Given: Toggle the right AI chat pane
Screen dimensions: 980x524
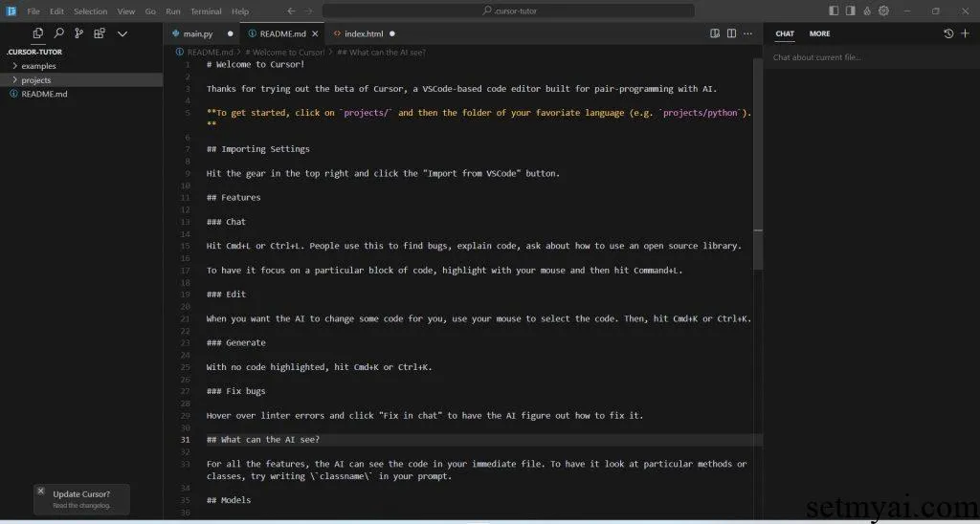Looking at the screenshot, I should pos(851,11).
